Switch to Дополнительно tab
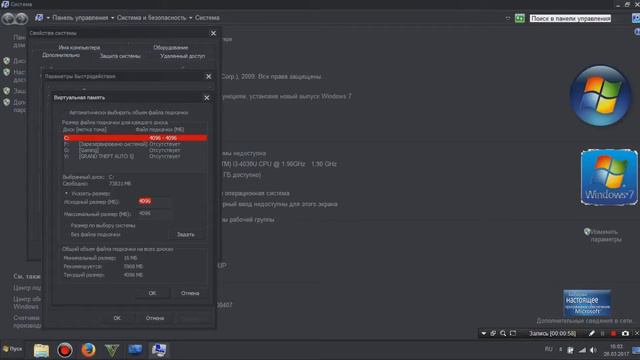 point(61,55)
